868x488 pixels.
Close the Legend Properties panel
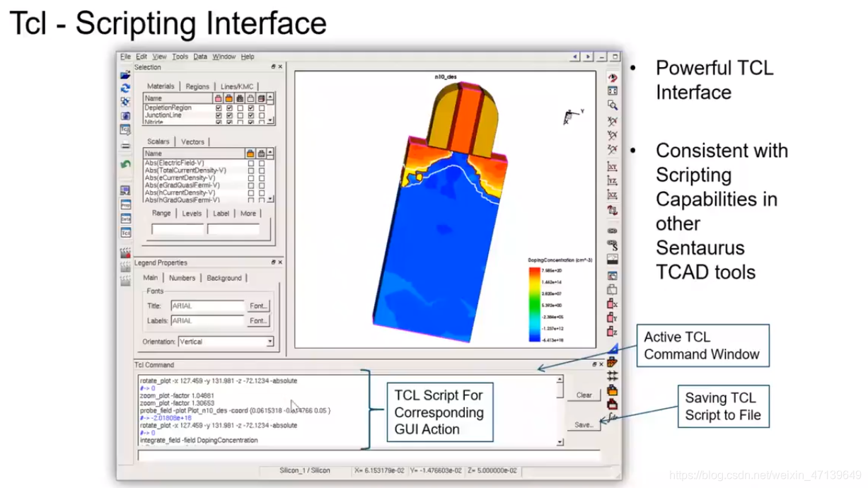tap(280, 262)
